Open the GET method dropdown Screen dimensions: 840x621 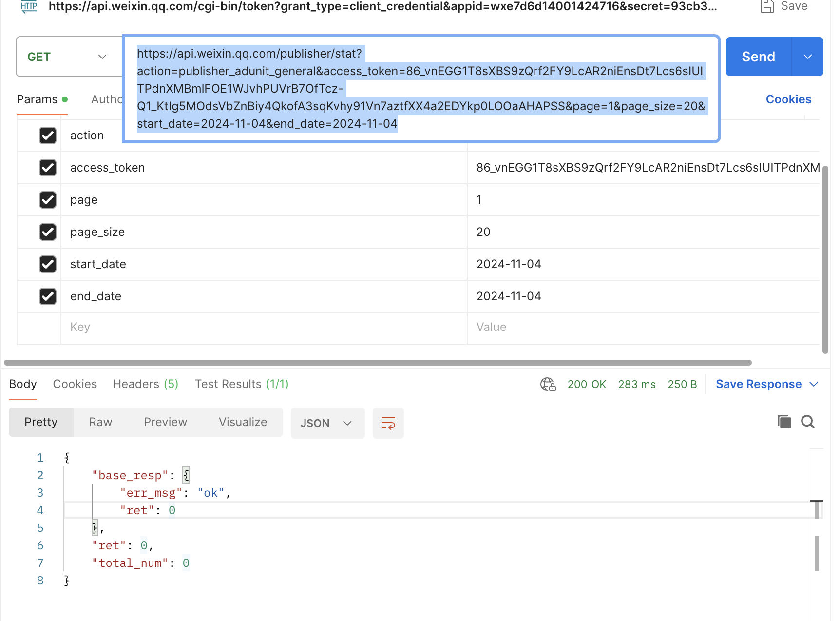point(69,57)
